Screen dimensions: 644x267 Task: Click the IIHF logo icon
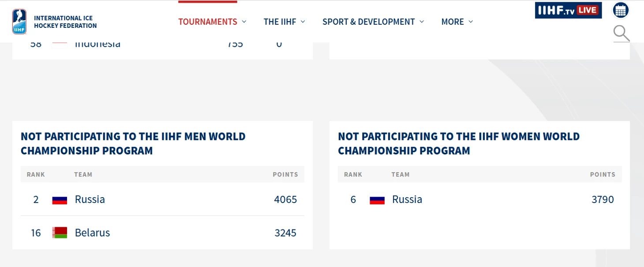point(19,22)
